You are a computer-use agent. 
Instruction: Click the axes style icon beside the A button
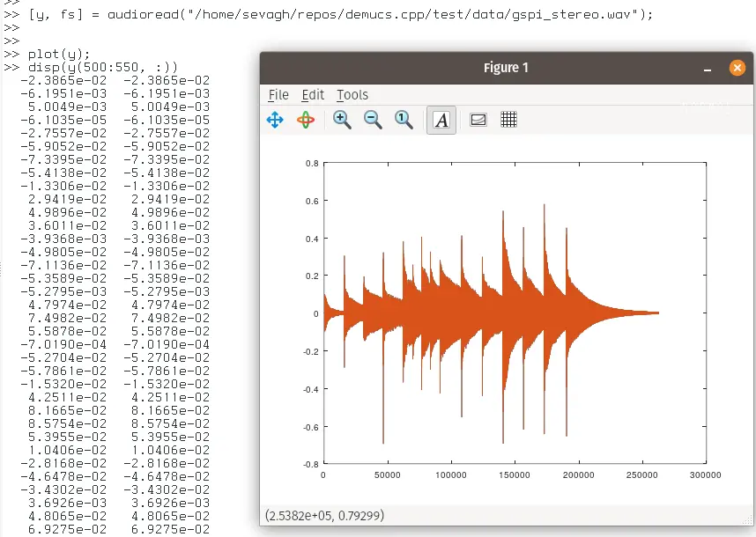[x=478, y=119]
